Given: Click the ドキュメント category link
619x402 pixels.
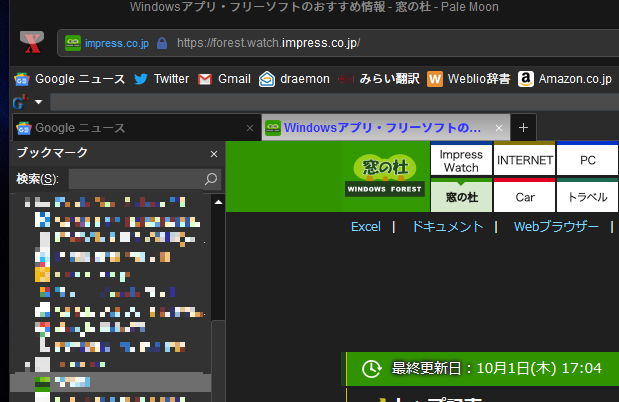Looking at the screenshot, I should coord(447,227).
